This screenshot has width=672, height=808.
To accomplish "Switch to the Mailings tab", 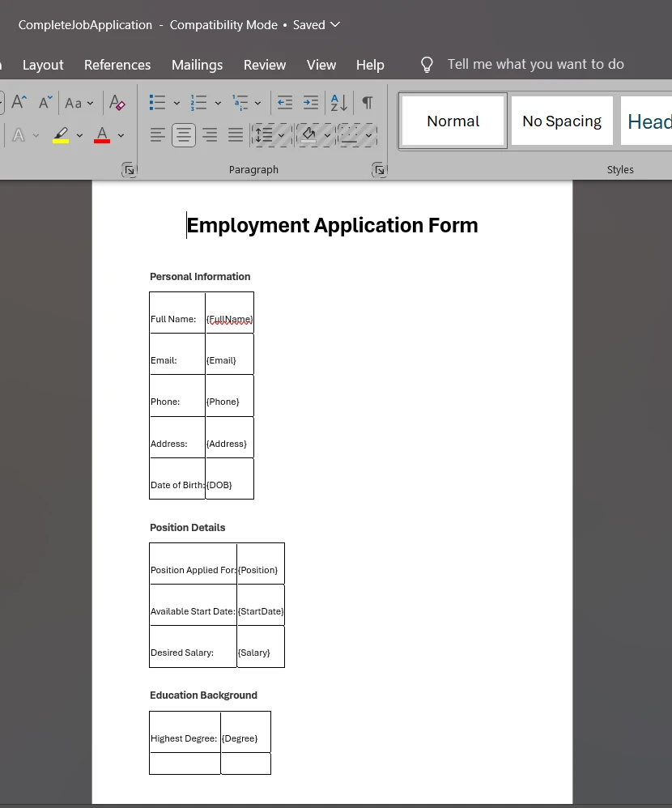I will (197, 65).
